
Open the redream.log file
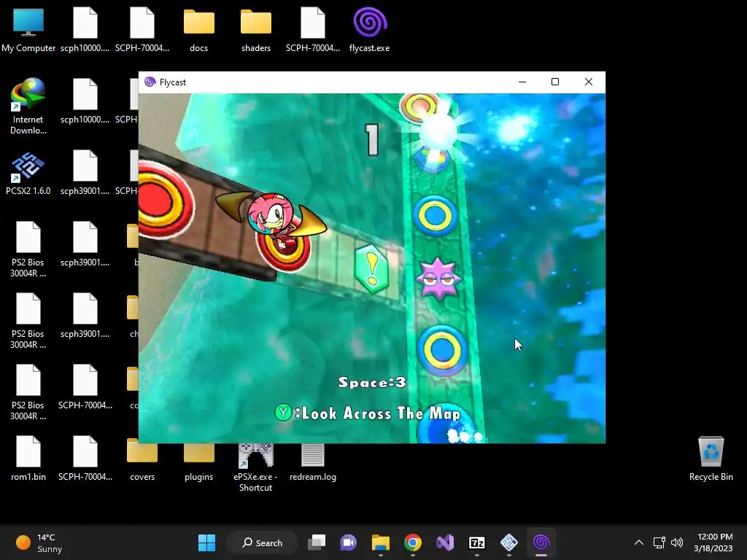313,463
